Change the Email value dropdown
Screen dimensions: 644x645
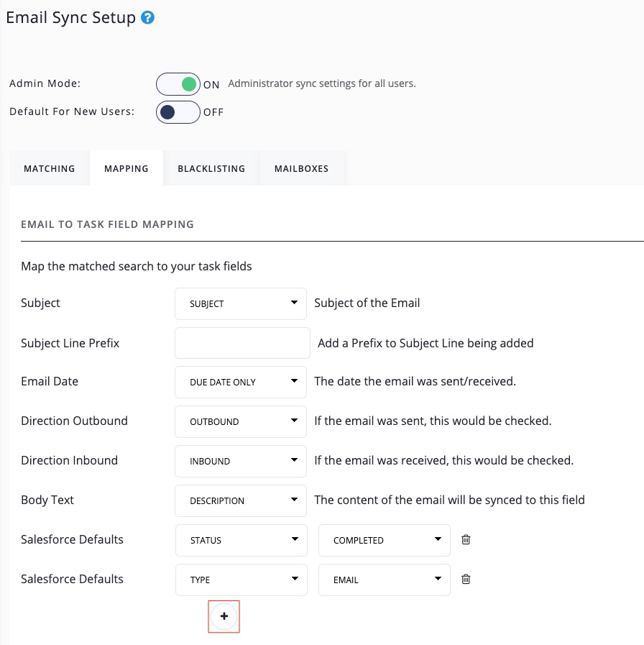[x=384, y=580]
